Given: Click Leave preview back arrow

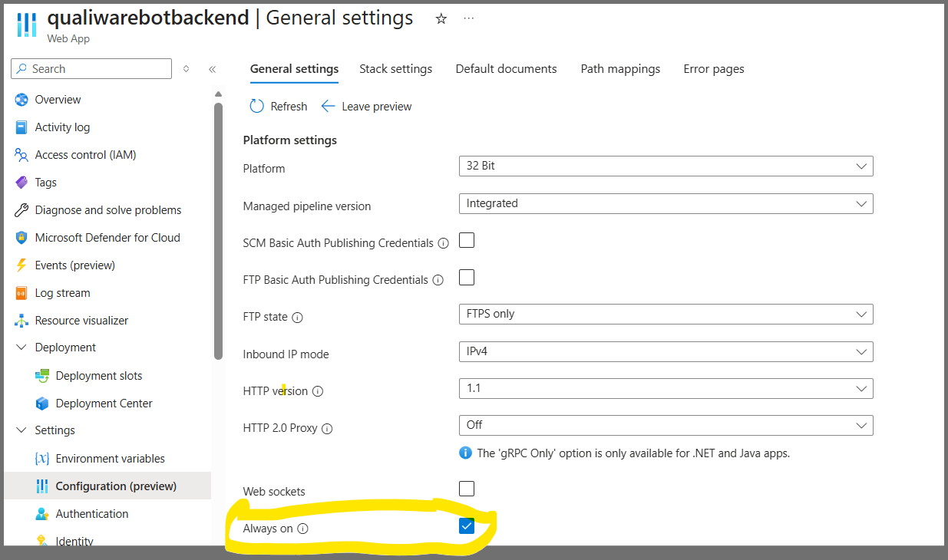Looking at the screenshot, I should click(x=328, y=107).
